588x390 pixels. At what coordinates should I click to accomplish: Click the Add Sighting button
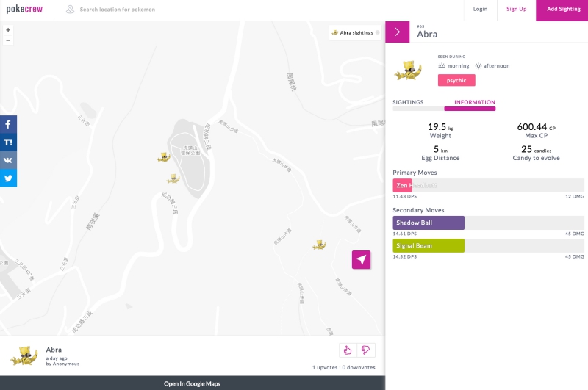point(562,10)
